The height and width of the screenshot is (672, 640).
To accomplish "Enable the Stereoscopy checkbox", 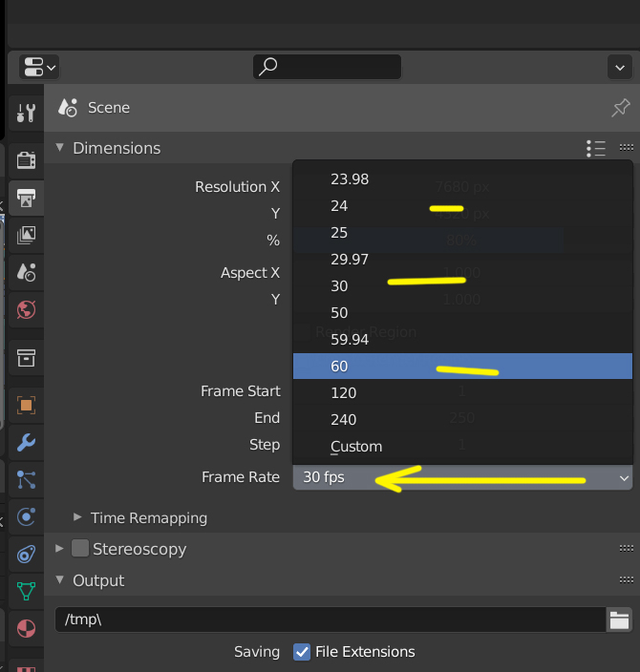I will [x=80, y=549].
